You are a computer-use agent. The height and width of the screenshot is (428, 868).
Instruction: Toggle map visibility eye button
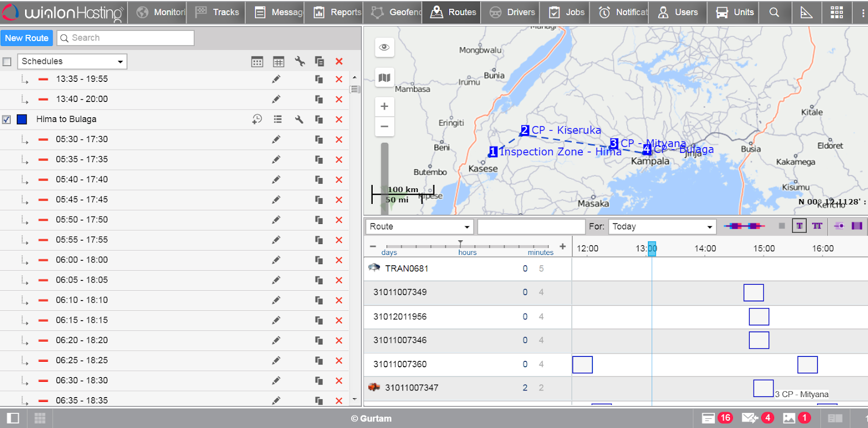(x=384, y=47)
